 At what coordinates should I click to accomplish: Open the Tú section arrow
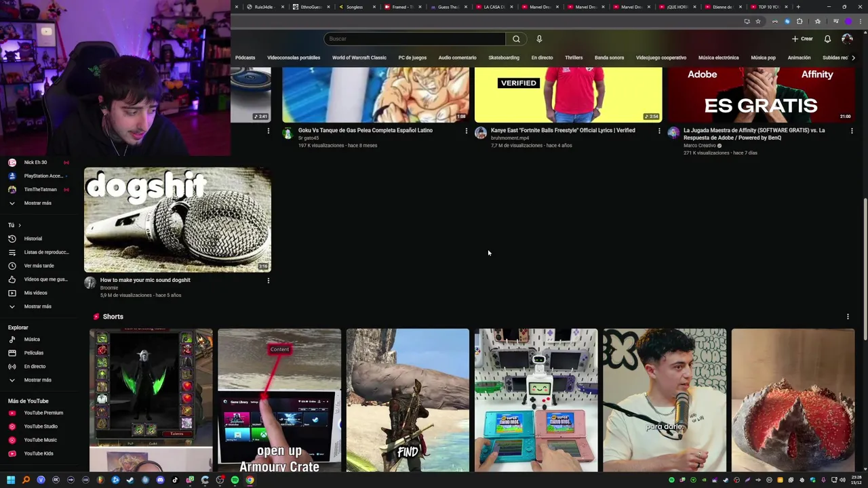(20, 225)
